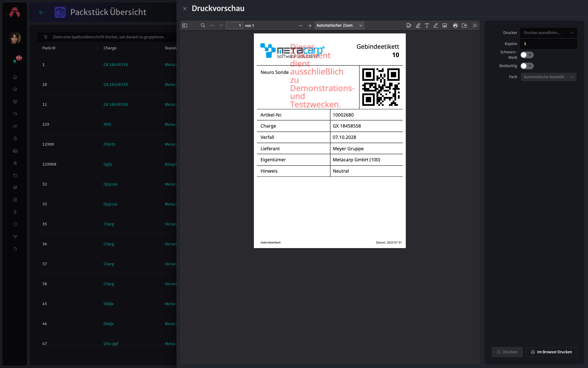Select the text annotation tool

pos(427,25)
